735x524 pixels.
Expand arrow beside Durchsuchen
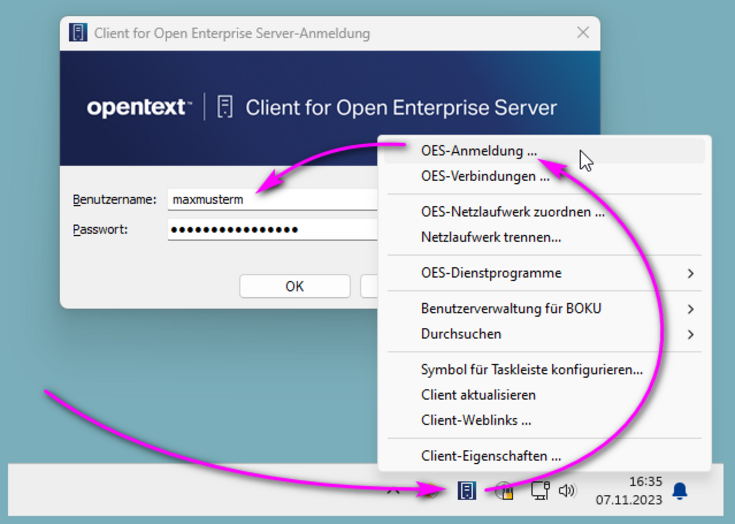[690, 334]
